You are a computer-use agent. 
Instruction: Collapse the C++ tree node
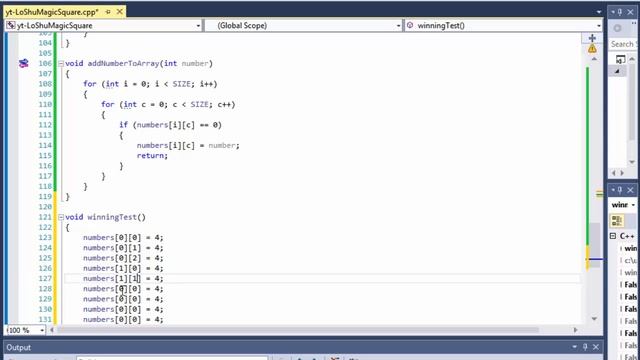(x=613, y=236)
